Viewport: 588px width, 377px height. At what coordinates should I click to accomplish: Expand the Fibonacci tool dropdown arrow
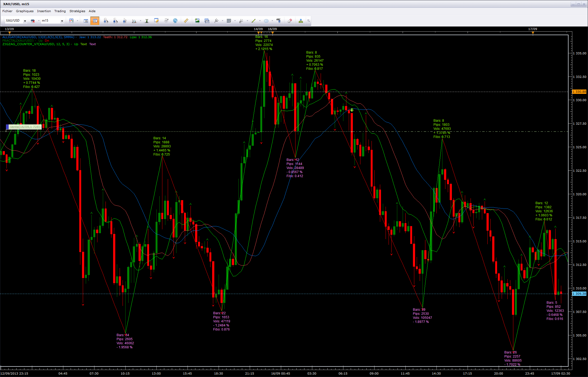(x=235, y=21)
